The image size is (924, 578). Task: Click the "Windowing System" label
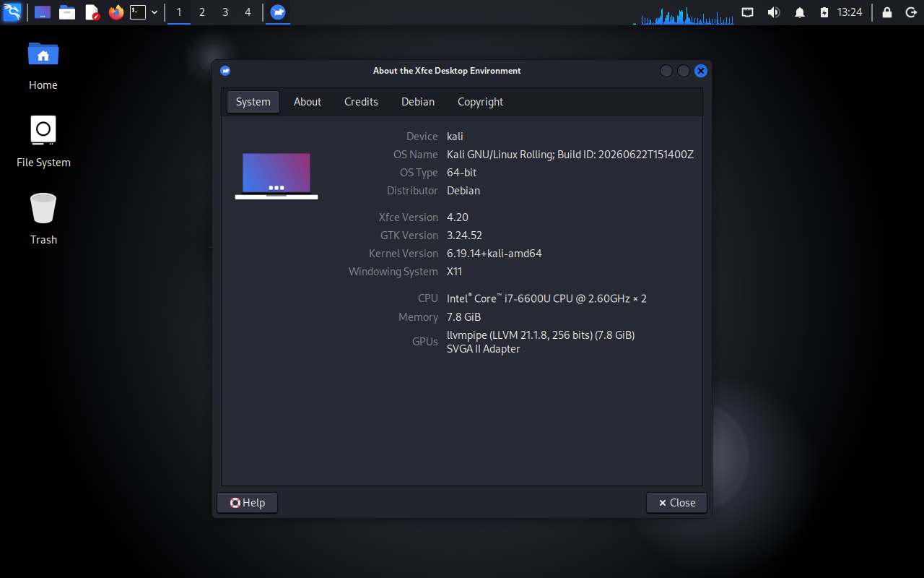point(393,272)
